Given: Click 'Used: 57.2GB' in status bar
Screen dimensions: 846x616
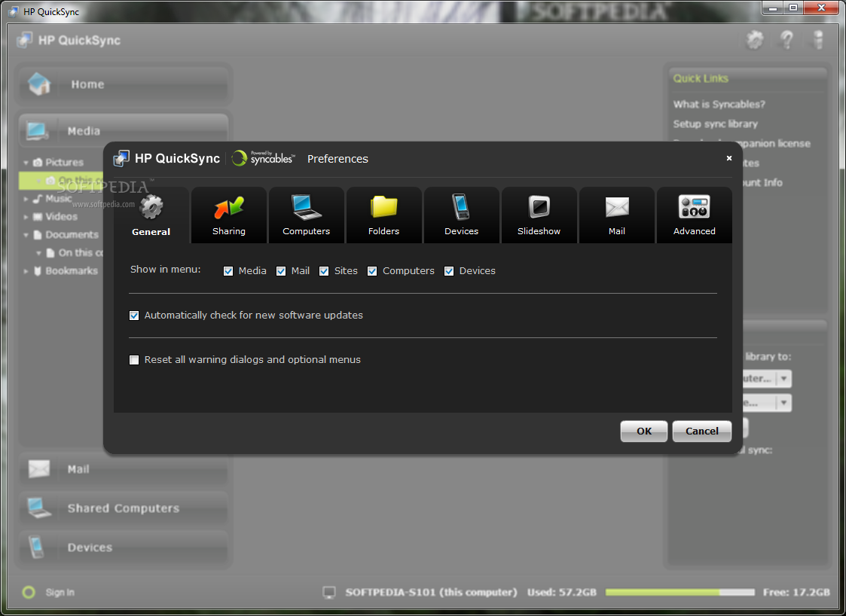Looking at the screenshot, I should [562, 592].
